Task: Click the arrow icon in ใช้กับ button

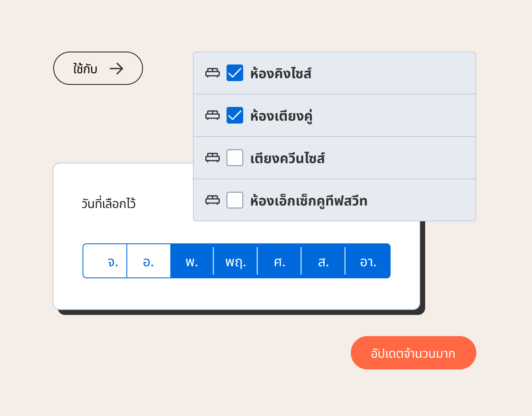Action: [x=116, y=69]
